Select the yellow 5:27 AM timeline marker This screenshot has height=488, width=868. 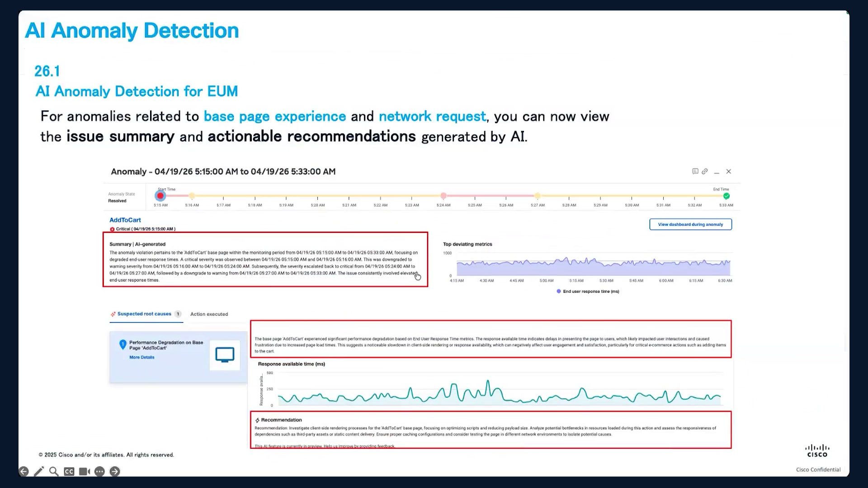(x=538, y=196)
